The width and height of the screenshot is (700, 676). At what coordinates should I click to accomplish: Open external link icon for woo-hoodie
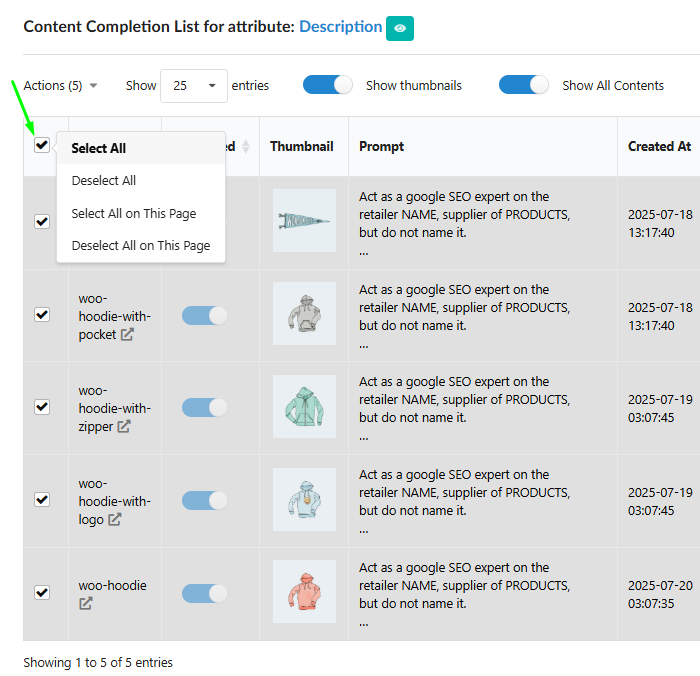[86, 604]
